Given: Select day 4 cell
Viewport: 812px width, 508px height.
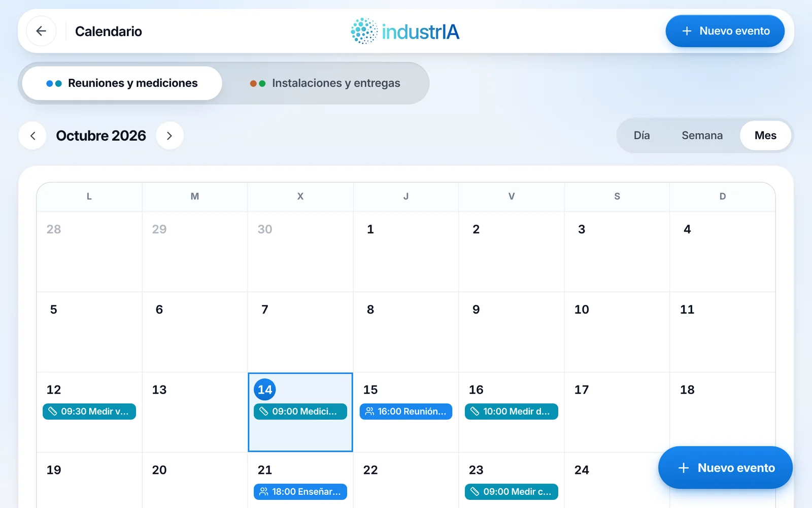Looking at the screenshot, I should 723,252.
